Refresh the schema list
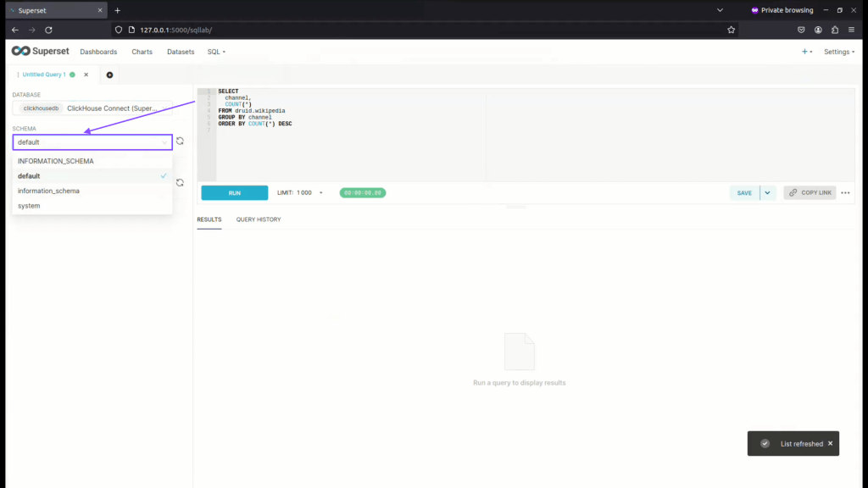 180,141
